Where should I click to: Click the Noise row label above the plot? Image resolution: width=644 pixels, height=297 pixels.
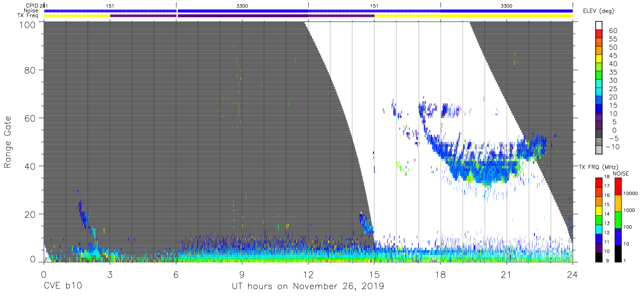coord(32,10)
